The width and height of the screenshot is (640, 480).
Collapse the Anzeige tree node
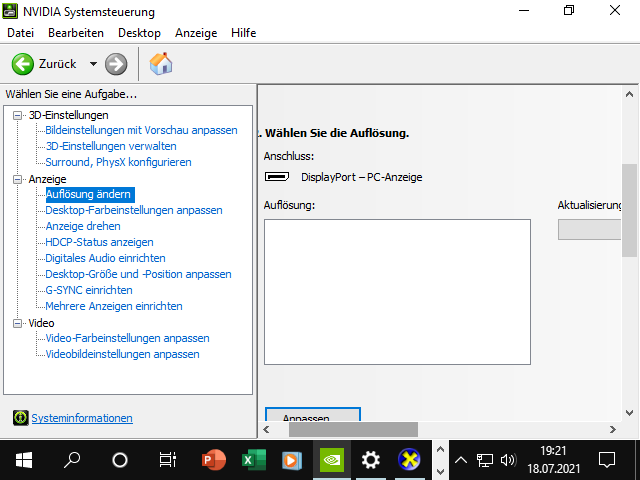point(17,180)
